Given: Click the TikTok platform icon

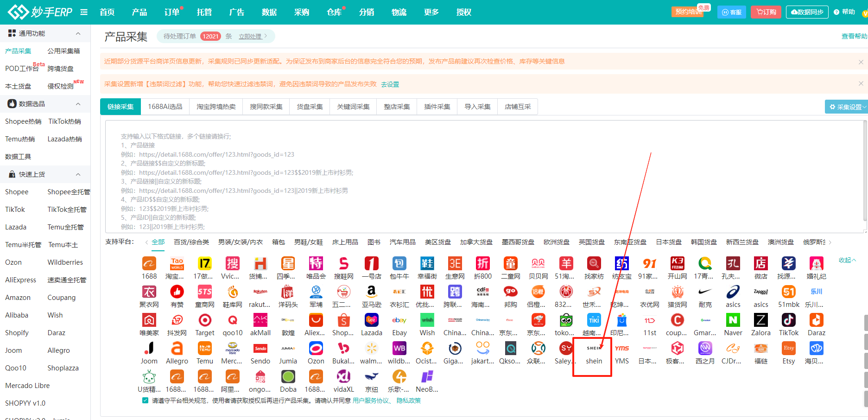Looking at the screenshot, I should (788, 320).
